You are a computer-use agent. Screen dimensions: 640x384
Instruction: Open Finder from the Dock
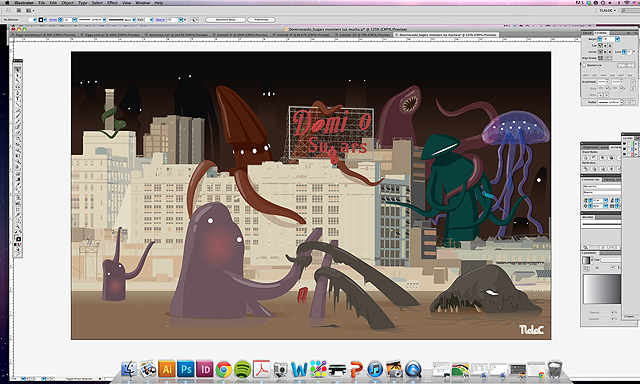(129, 369)
